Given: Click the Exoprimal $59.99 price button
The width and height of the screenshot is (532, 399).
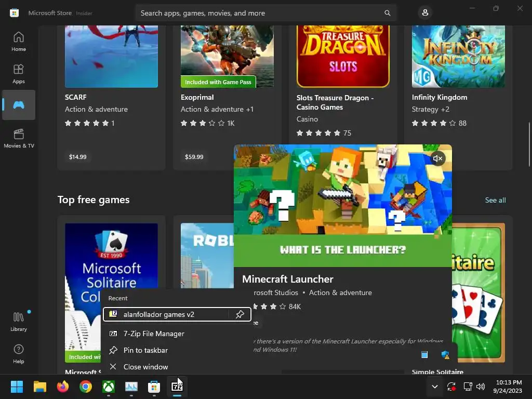Looking at the screenshot, I should pyautogui.click(x=194, y=157).
